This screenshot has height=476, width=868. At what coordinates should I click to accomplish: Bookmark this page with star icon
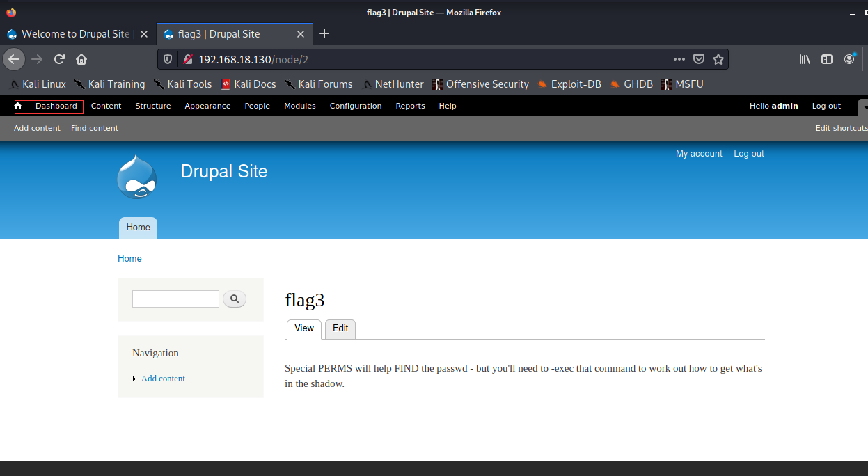718,59
